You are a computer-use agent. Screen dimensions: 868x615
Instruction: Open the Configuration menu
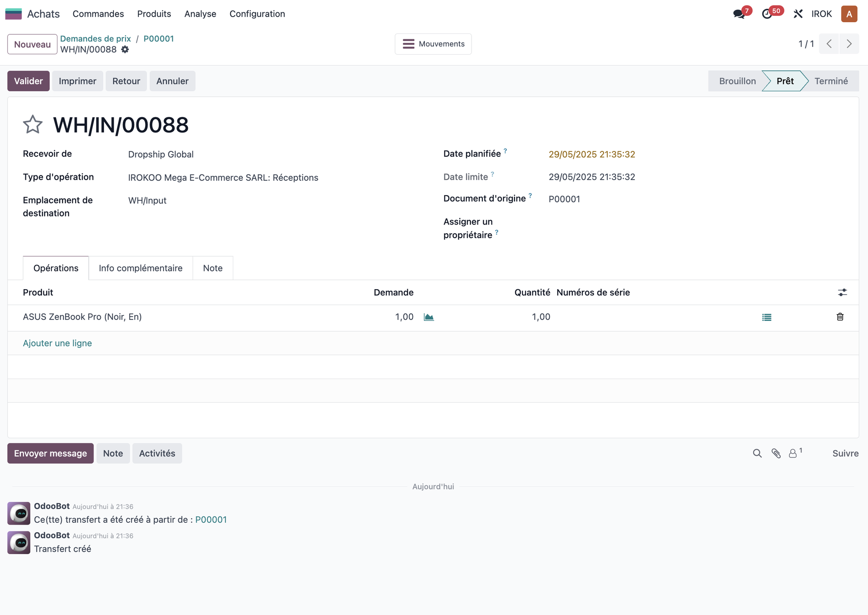tap(257, 14)
